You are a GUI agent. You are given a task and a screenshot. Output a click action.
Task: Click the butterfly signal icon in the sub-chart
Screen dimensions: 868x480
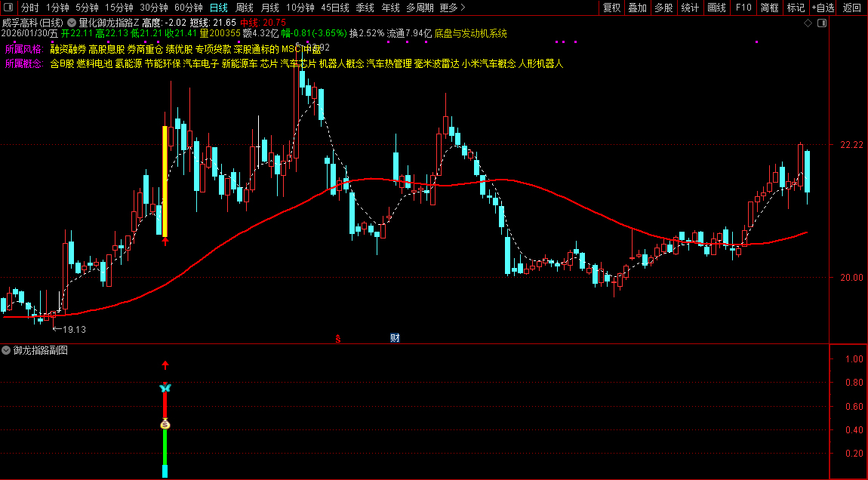[x=165, y=387]
